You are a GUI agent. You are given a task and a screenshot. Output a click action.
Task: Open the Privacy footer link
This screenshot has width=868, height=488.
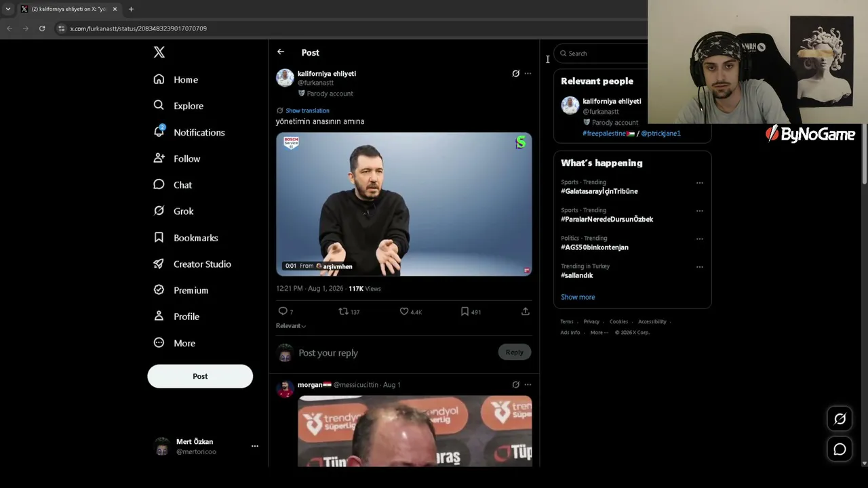click(591, 321)
